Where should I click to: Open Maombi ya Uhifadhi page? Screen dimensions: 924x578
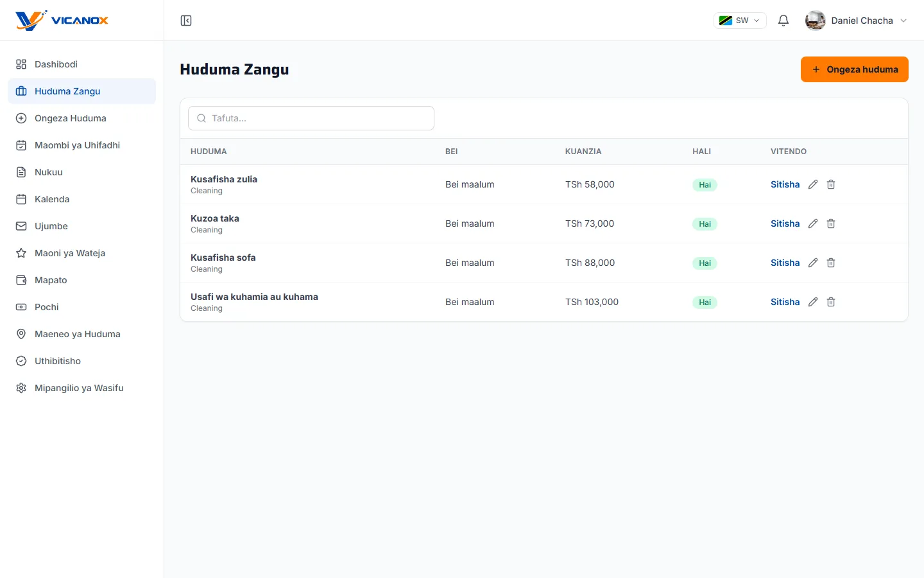pos(81,145)
